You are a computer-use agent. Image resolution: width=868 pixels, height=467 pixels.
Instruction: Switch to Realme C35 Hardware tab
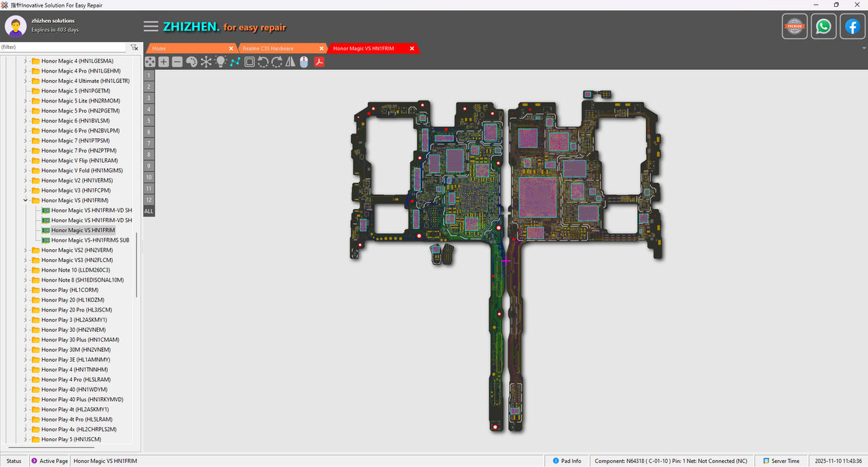point(280,48)
